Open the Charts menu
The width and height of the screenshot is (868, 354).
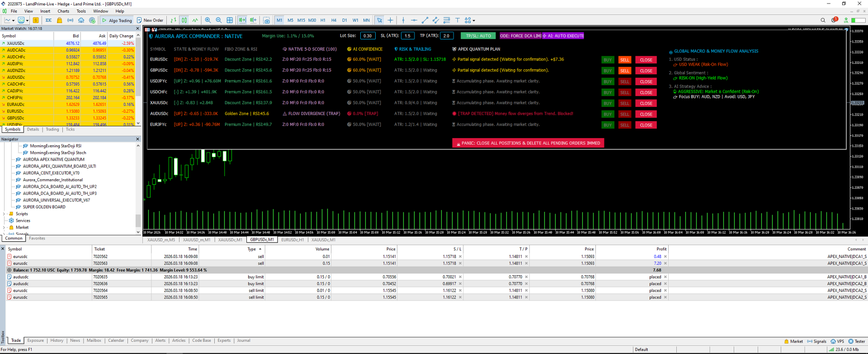63,11
